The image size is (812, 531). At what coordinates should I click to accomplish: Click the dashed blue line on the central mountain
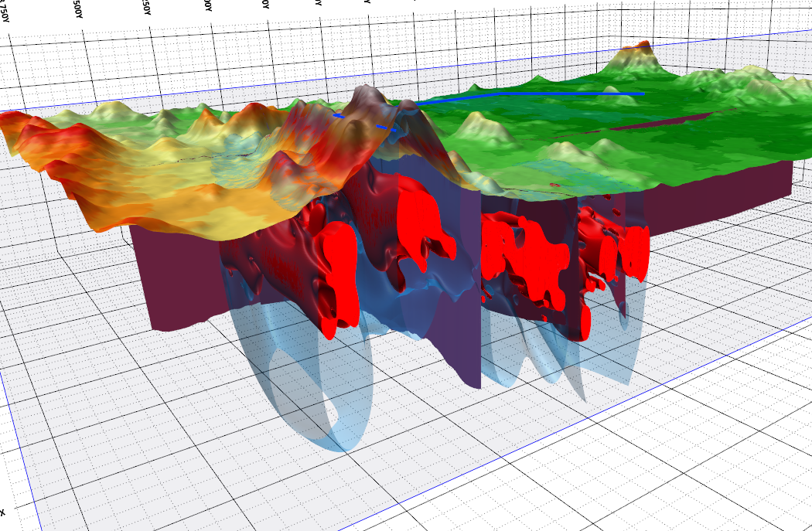pos(365,122)
